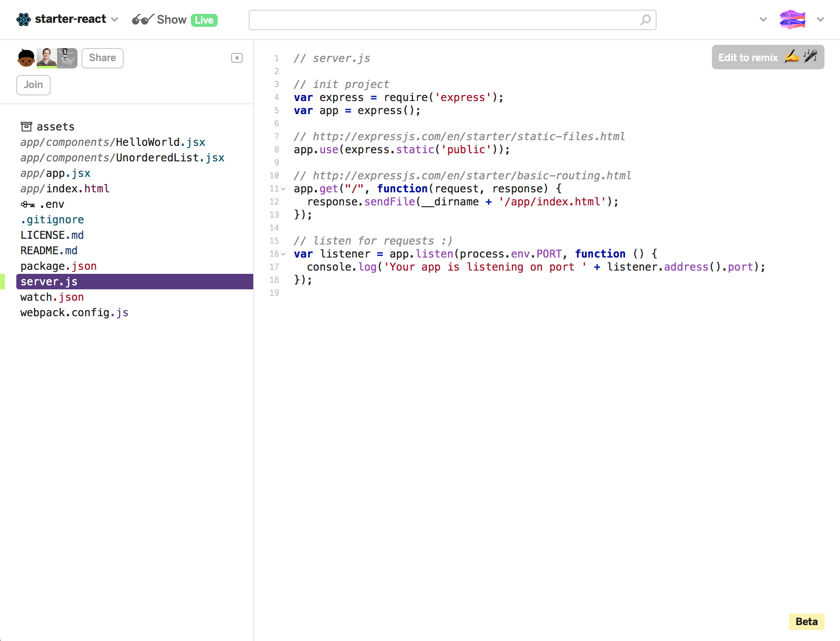Click the Beta badge
The width and height of the screenshot is (840, 641).
point(807,621)
